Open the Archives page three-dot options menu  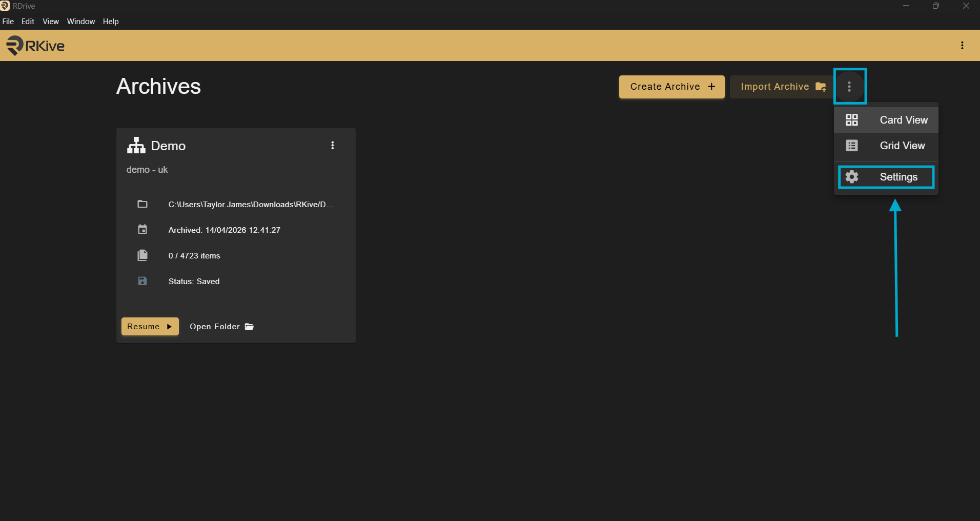tap(849, 87)
